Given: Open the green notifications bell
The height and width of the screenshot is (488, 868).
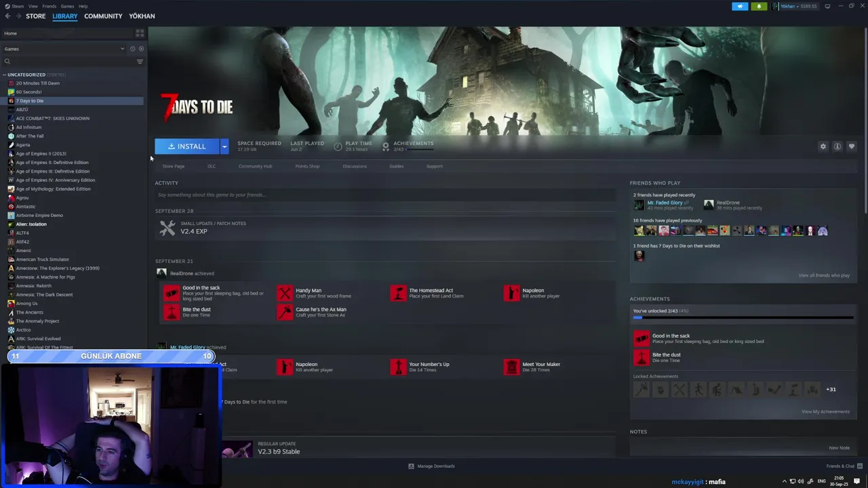Looking at the screenshot, I should point(759,6).
